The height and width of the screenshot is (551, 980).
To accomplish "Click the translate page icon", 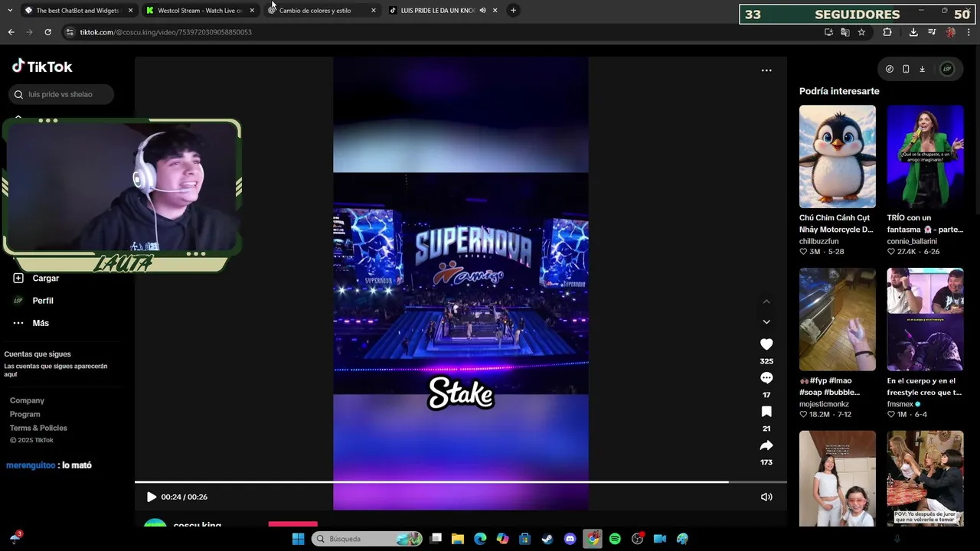I will [x=845, y=32].
